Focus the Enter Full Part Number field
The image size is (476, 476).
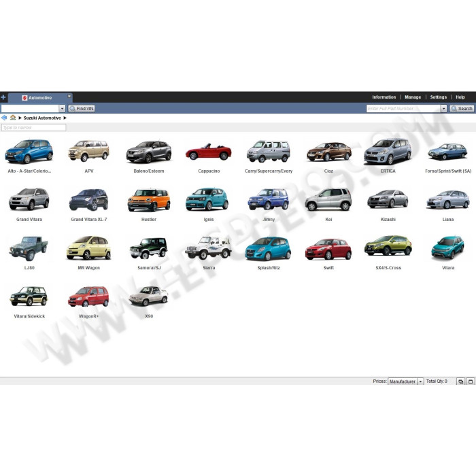[403, 108]
